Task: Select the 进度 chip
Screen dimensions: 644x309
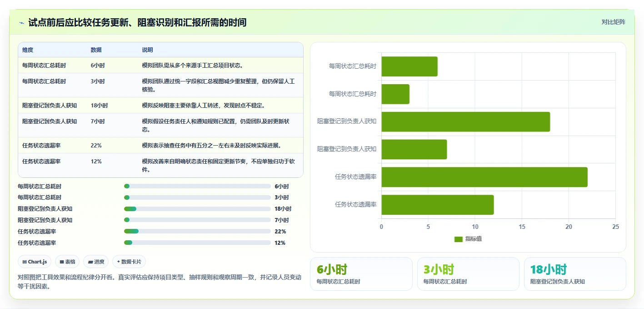Action: click(96, 262)
